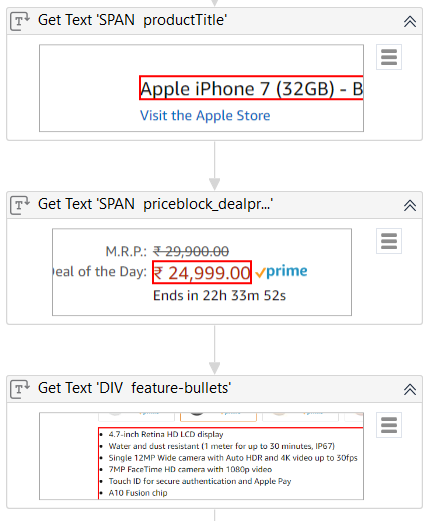Open the options menu for the priceblock_dealpr activity
The width and height of the screenshot is (433, 521).
tap(389, 241)
